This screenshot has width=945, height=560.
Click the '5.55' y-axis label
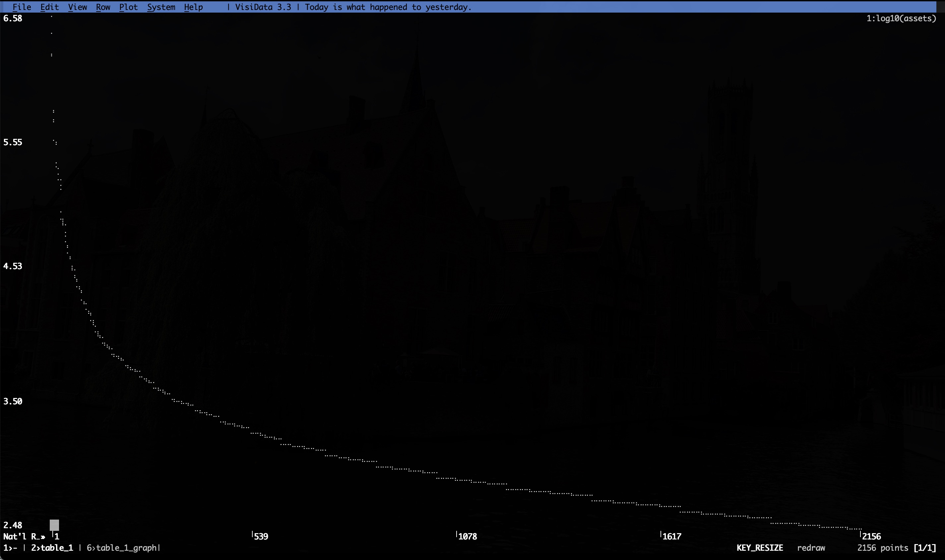[13, 142]
